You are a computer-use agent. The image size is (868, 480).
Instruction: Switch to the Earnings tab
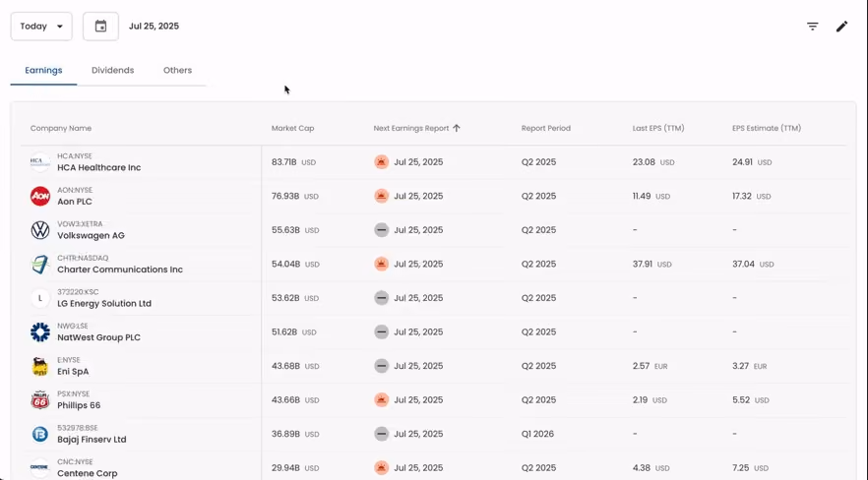pyautogui.click(x=43, y=70)
